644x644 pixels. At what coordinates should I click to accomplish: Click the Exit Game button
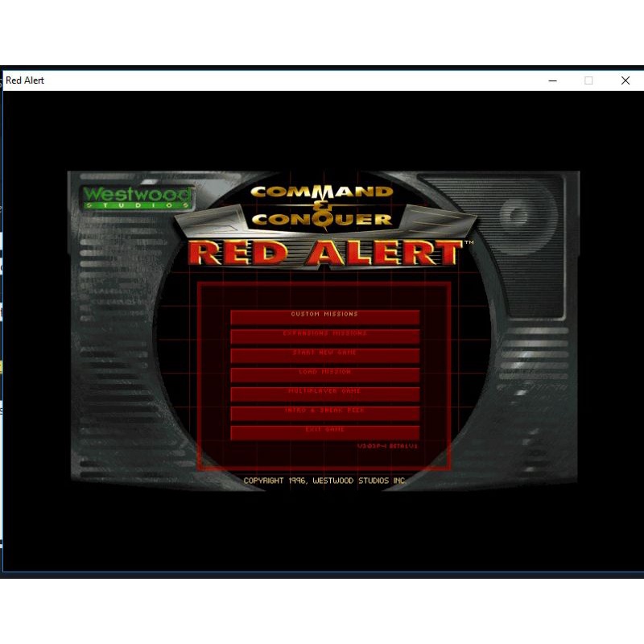[324, 431]
